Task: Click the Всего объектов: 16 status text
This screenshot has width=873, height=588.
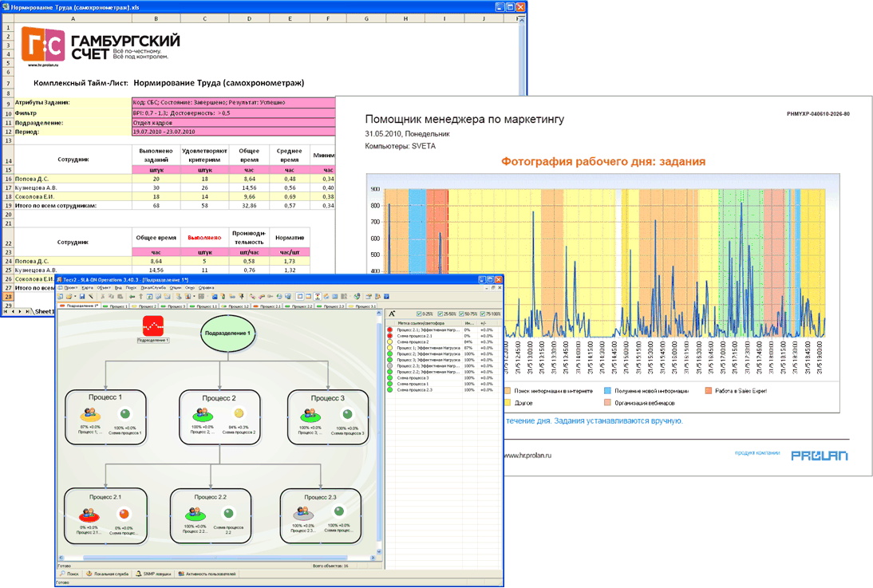Action: [x=330, y=566]
